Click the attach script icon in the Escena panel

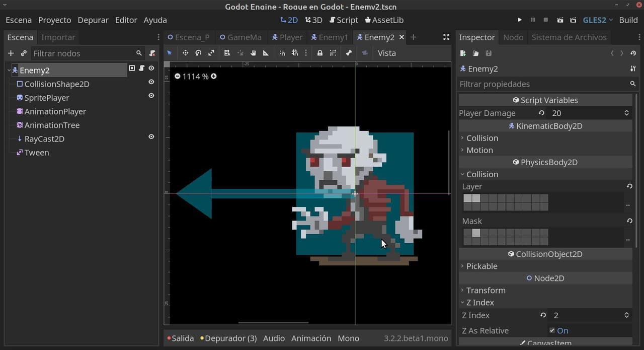(x=152, y=53)
